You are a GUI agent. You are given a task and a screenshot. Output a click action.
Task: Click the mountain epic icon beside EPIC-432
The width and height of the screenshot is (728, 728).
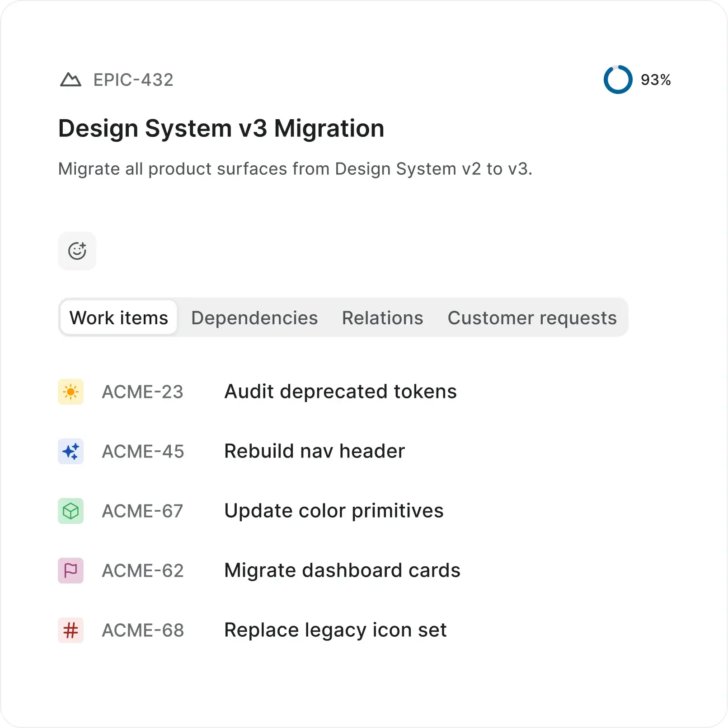71,80
